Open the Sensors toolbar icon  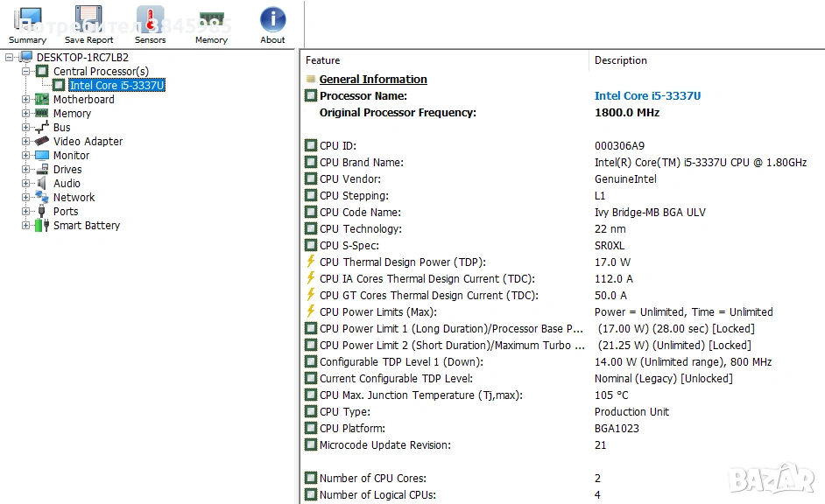[150, 24]
